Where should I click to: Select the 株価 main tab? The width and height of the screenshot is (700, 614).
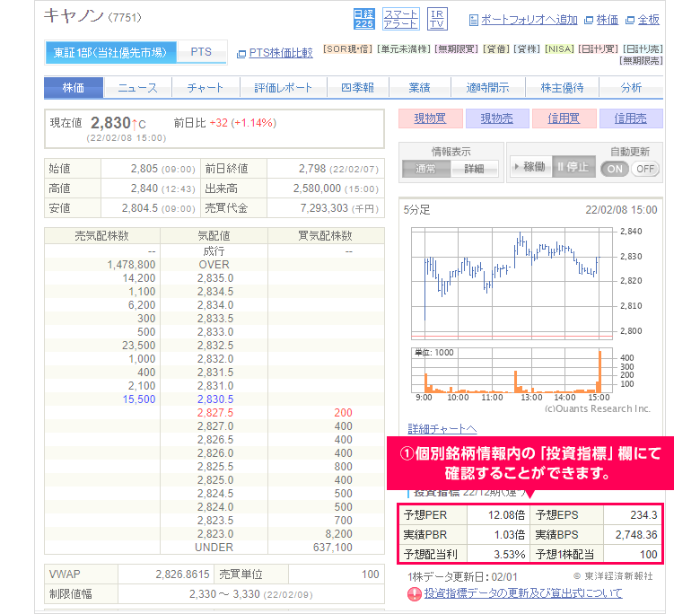(x=74, y=88)
